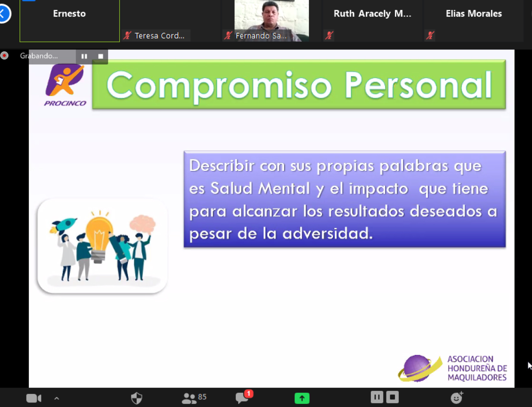Viewport: 532px width, 407px height.
Task: Stop recording from the bottom toolbar
Action: (x=393, y=397)
